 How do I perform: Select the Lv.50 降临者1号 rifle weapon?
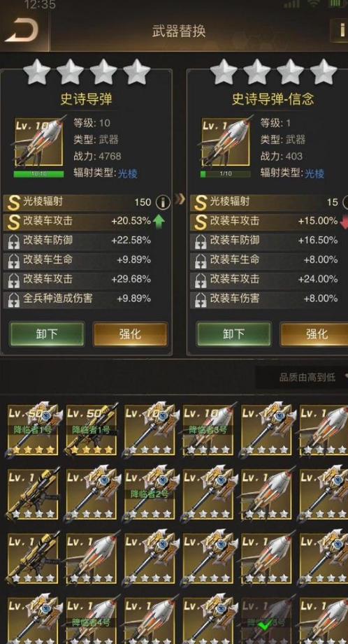pos(91,430)
